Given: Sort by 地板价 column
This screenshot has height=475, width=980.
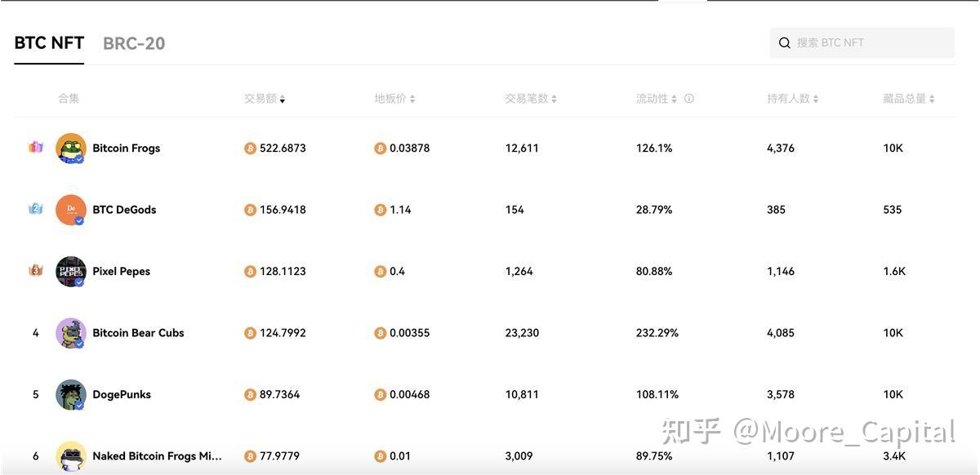Looking at the screenshot, I should click(x=394, y=99).
